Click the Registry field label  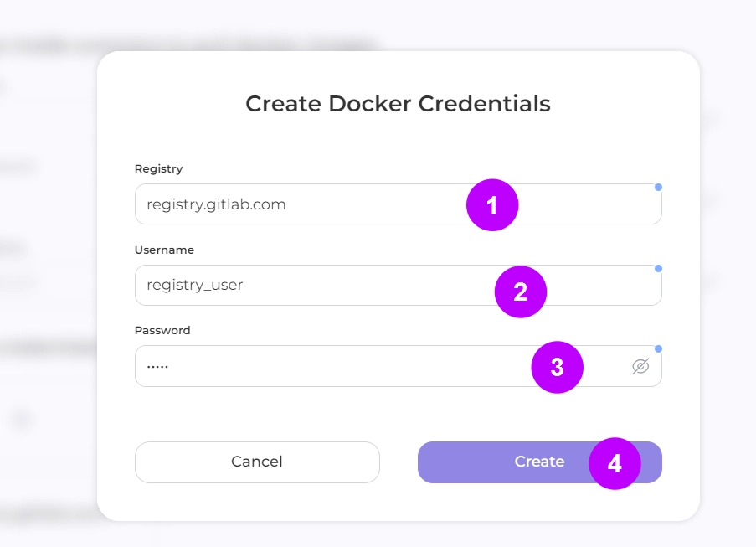pyautogui.click(x=158, y=168)
